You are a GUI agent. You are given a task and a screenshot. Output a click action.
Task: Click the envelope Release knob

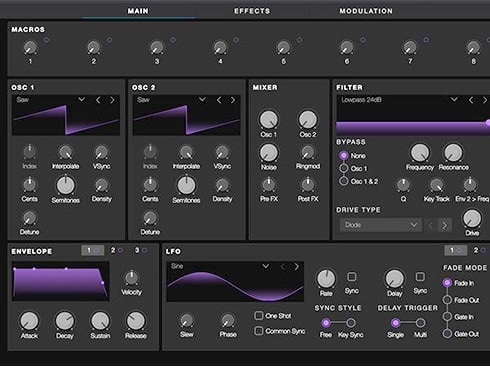coord(136,321)
